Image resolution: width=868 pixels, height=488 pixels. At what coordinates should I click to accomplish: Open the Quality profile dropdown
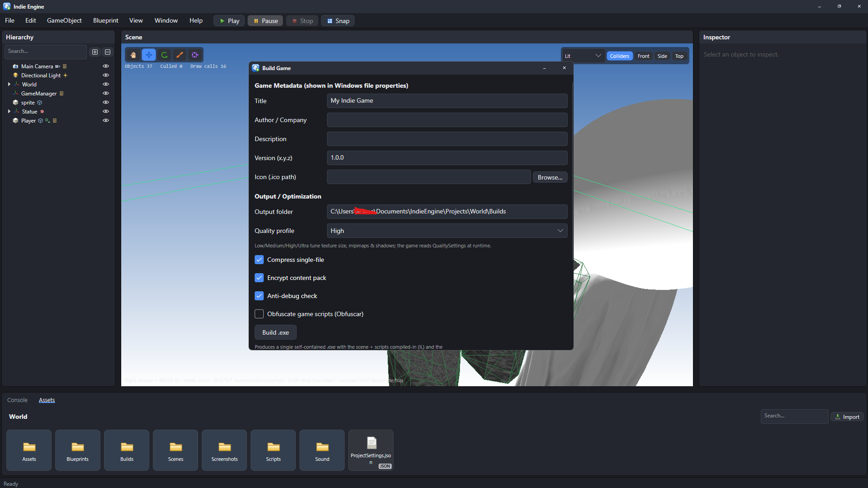click(x=447, y=231)
